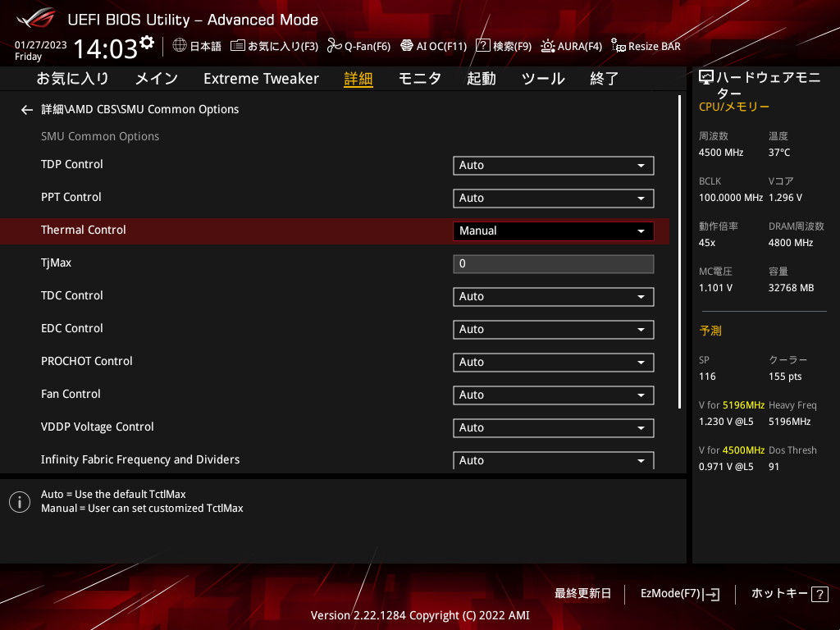Click the Resize BAR icon

coord(619,46)
